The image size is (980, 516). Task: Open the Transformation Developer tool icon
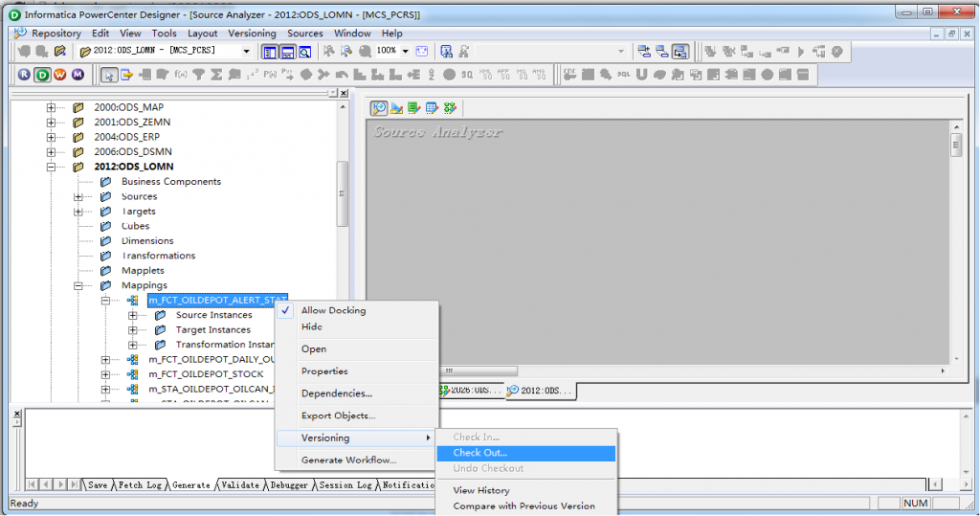coord(413,108)
